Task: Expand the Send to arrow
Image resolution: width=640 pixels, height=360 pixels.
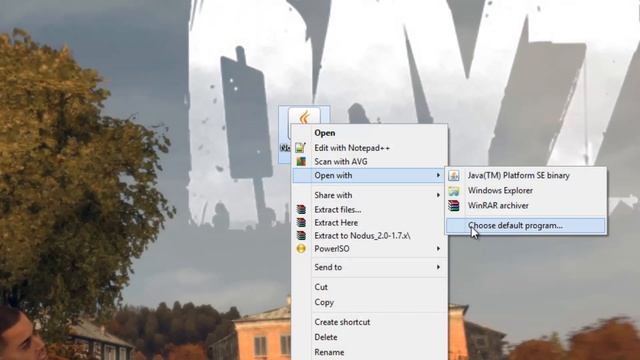Action: tap(438, 267)
